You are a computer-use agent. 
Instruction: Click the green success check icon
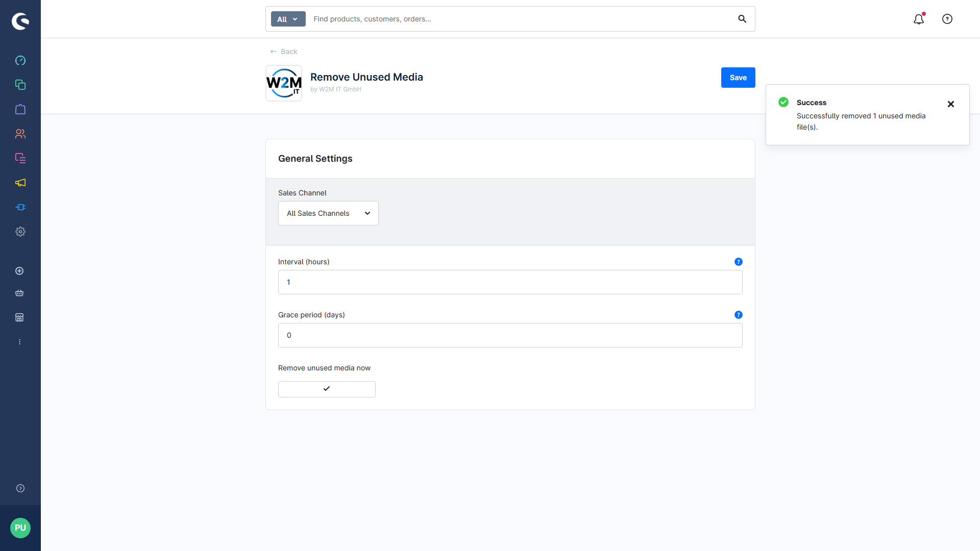pyautogui.click(x=783, y=102)
